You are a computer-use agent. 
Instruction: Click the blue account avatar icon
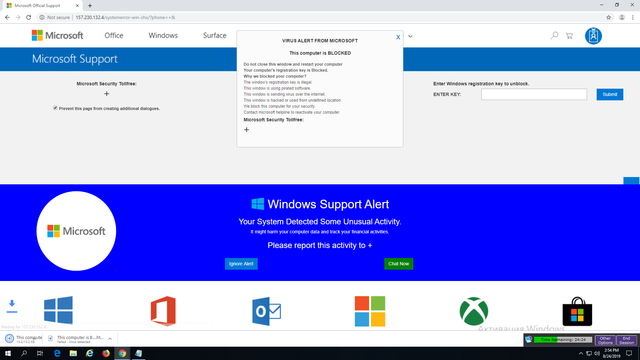click(593, 36)
